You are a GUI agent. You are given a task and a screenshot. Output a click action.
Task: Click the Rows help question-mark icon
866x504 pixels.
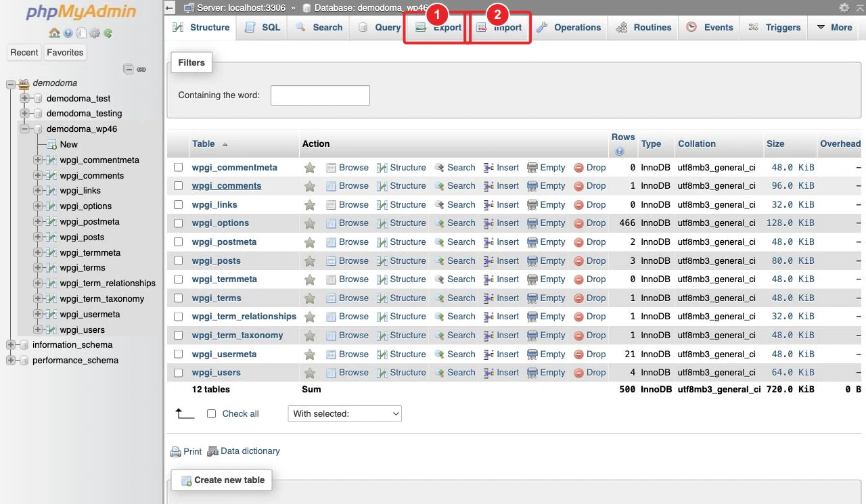coord(619,152)
